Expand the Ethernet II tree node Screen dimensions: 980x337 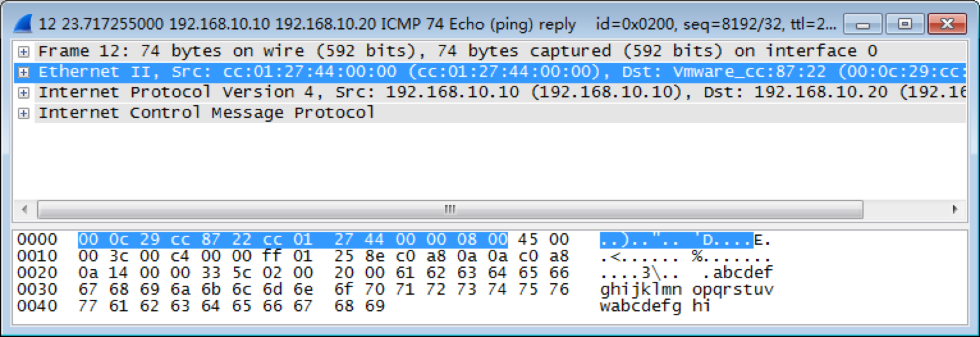coord(24,72)
